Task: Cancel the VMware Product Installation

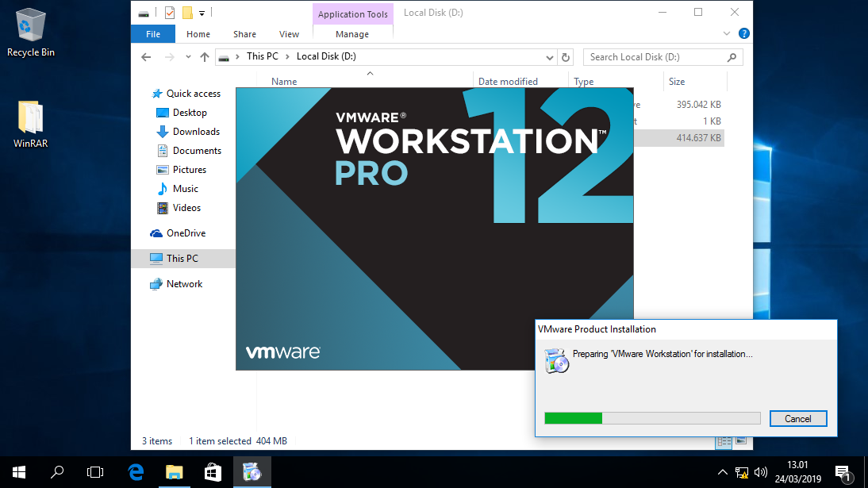Action: (797, 419)
